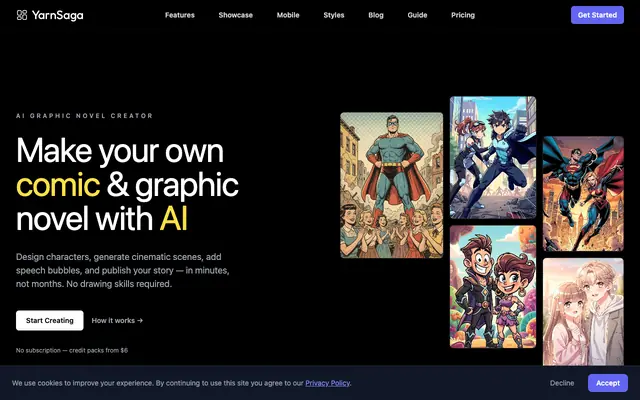
Task: Click 'No subscription — credit packs from $6' text
Action: point(72,350)
